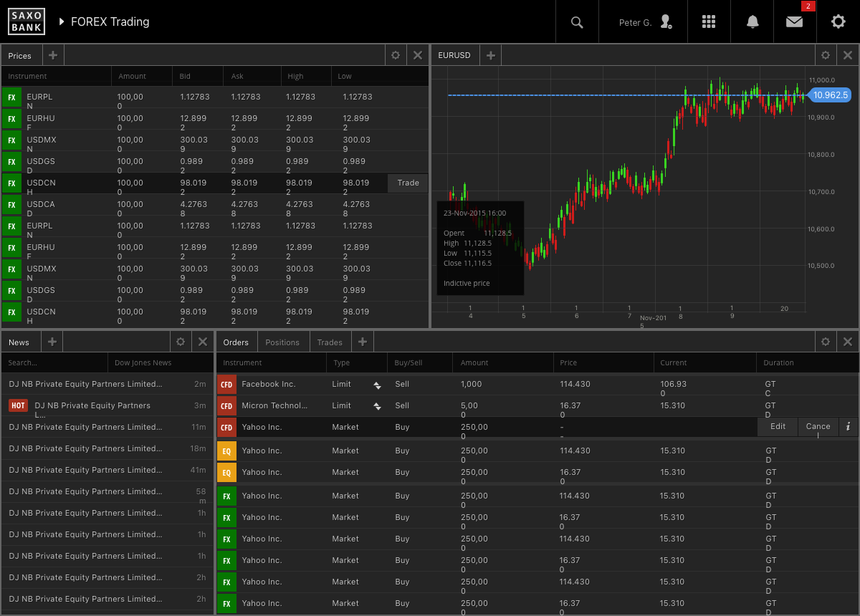Image resolution: width=860 pixels, height=616 pixels.
Task: Open News panel settings gear
Action: coord(181,342)
